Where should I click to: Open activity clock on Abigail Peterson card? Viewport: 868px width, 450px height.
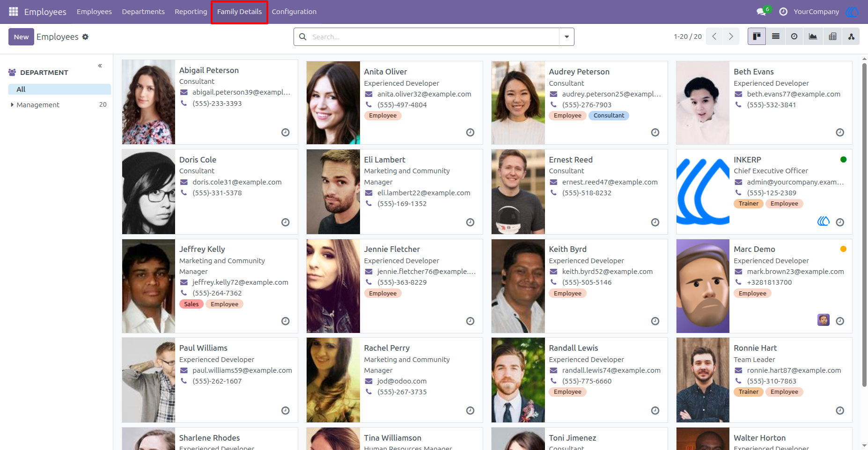pos(286,133)
